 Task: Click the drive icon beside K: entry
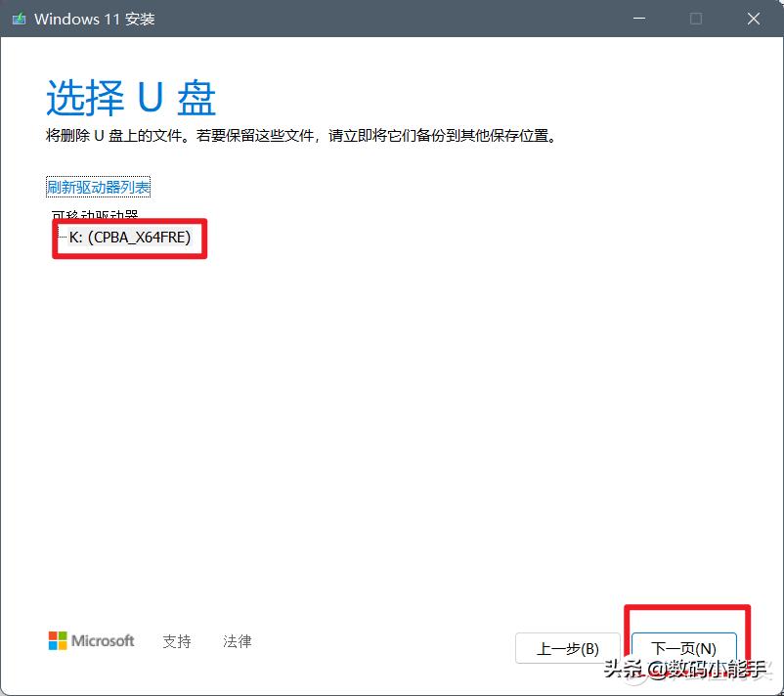coord(64,237)
